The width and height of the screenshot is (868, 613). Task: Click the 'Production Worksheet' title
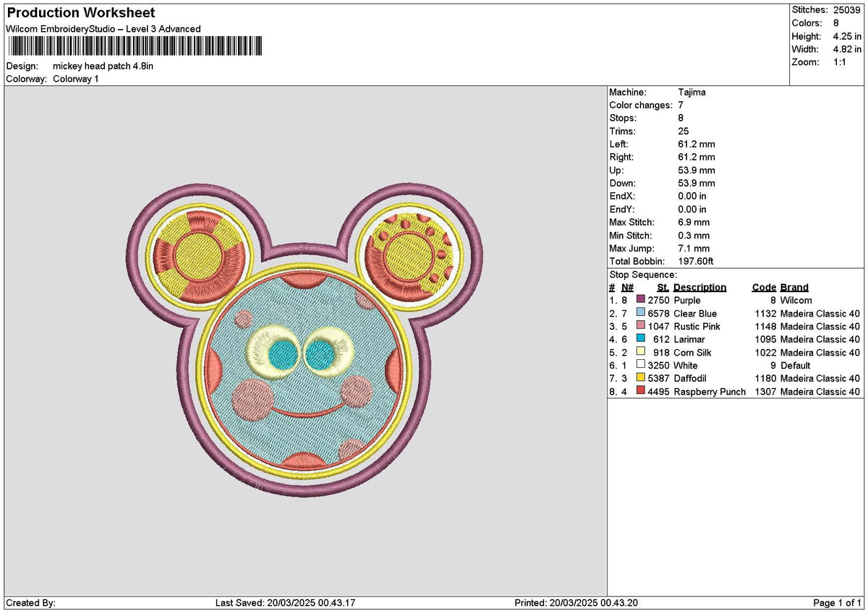tap(80, 13)
